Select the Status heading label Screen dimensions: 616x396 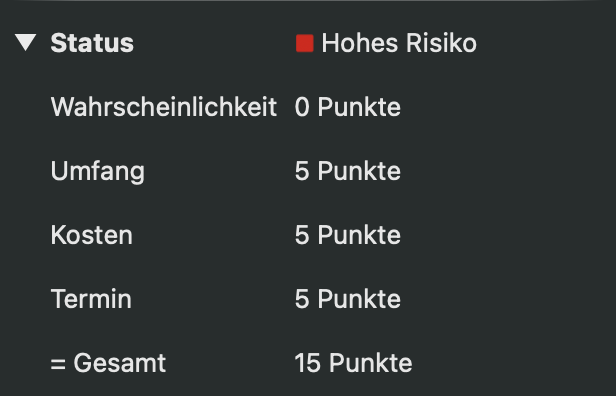point(92,43)
